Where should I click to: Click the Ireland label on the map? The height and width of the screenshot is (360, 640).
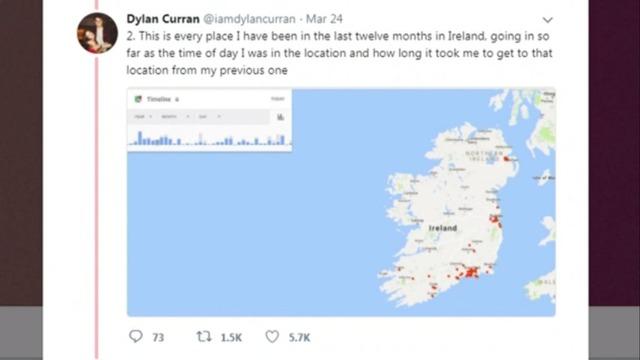pos(442,228)
